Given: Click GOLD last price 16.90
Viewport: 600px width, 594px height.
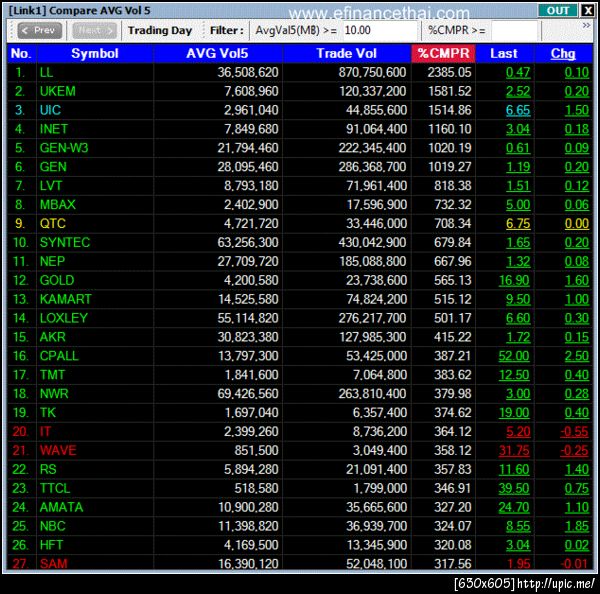Looking at the screenshot, I should (514, 280).
